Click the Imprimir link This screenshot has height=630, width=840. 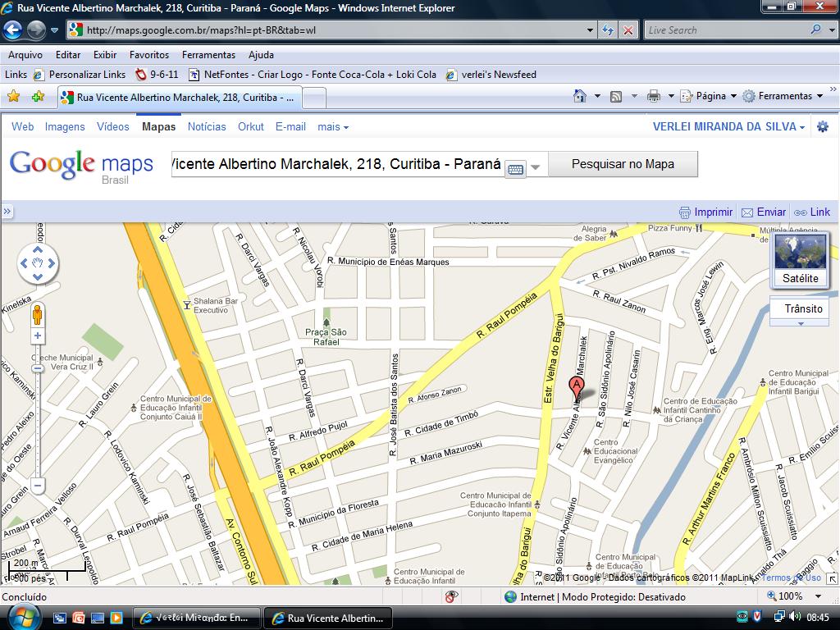pyautogui.click(x=706, y=212)
